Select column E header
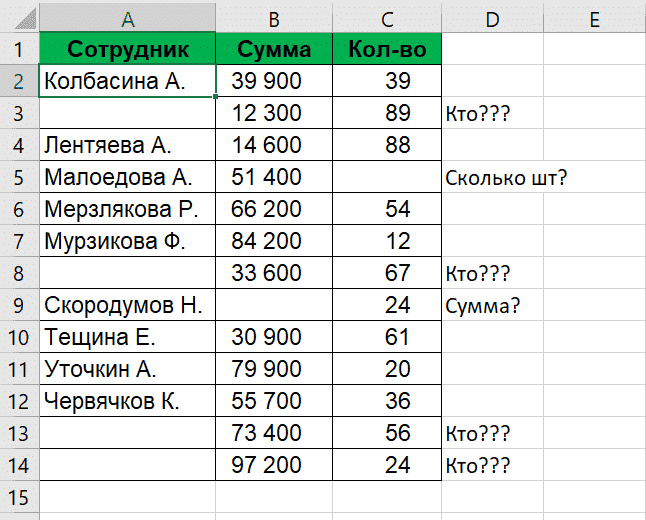This screenshot has width=646, height=520. pyautogui.click(x=595, y=18)
